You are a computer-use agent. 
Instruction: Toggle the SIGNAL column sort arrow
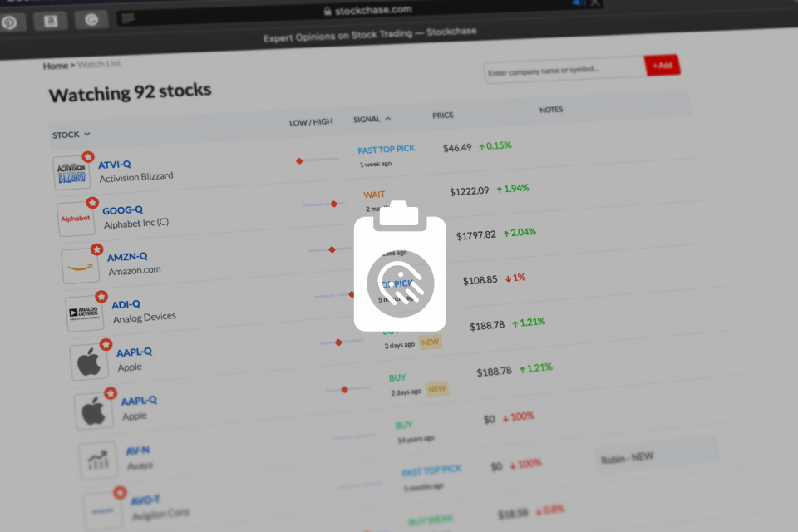(x=387, y=119)
